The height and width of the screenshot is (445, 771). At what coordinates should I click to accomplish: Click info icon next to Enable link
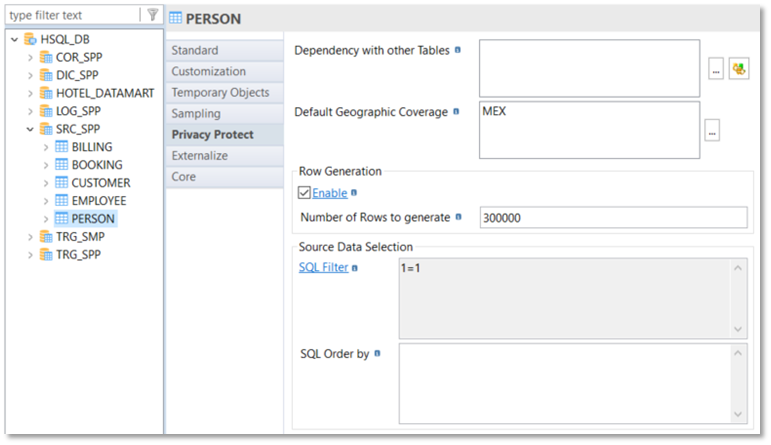354,193
